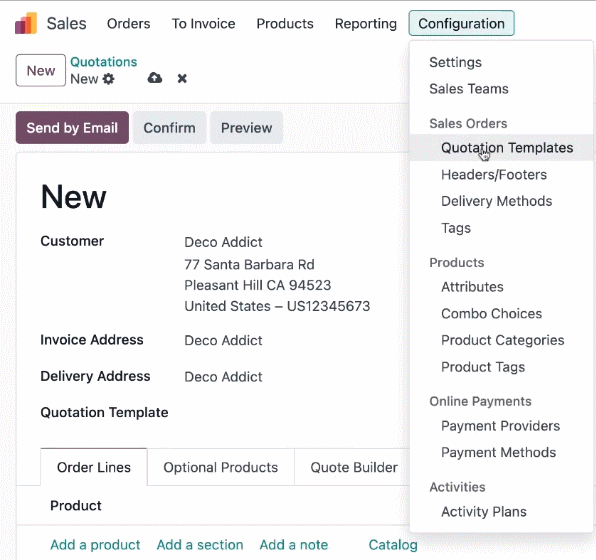Click the Send by Email button

72,128
